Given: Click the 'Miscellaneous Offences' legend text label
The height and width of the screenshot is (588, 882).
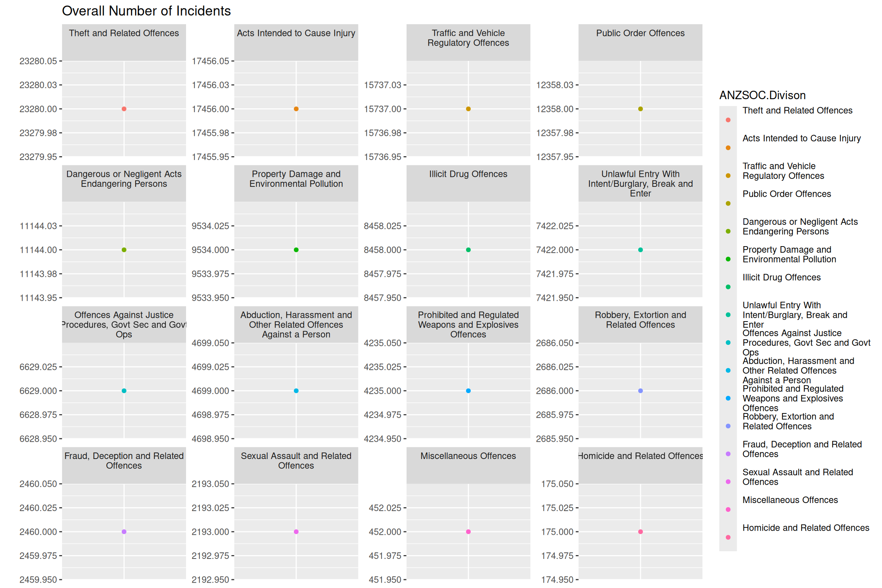Looking at the screenshot, I should click(x=790, y=500).
